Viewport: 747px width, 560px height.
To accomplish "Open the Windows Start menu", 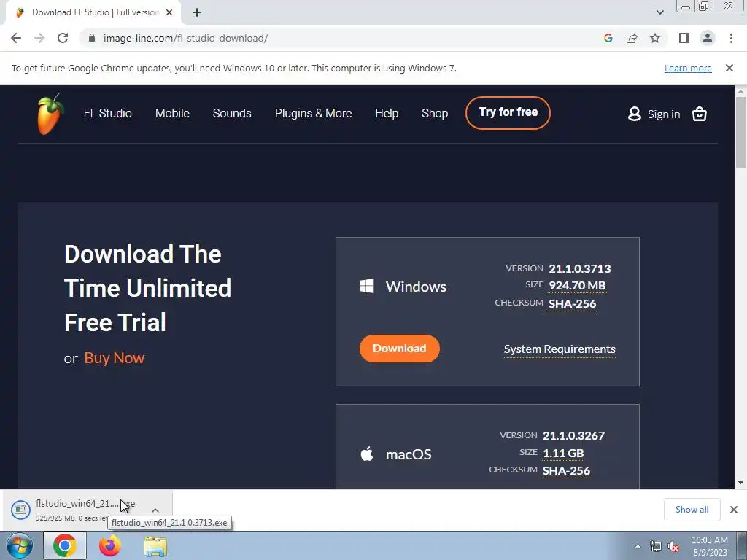I will coord(20,545).
